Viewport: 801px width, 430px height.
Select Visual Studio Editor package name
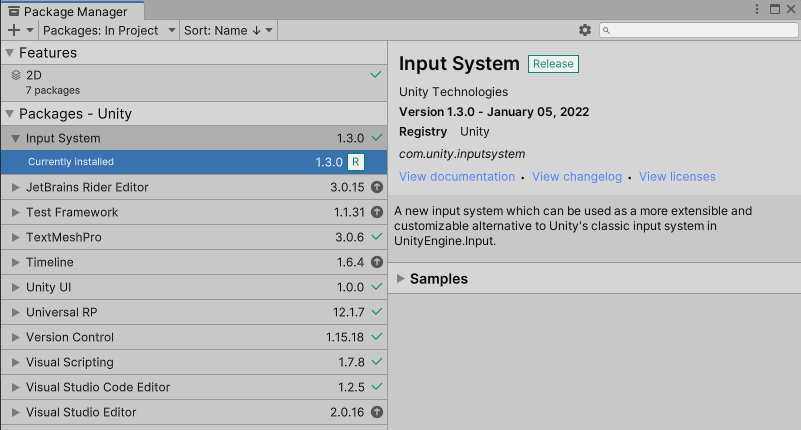(81, 413)
